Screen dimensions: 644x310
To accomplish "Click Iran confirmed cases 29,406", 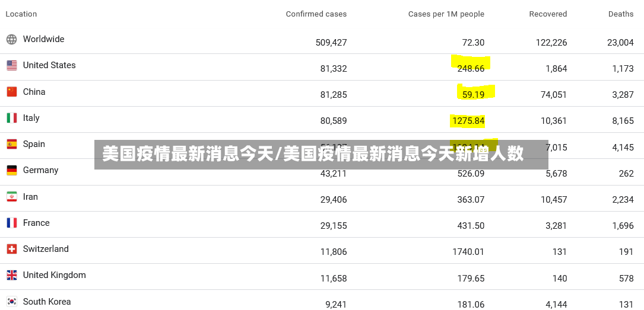I will point(334,200).
